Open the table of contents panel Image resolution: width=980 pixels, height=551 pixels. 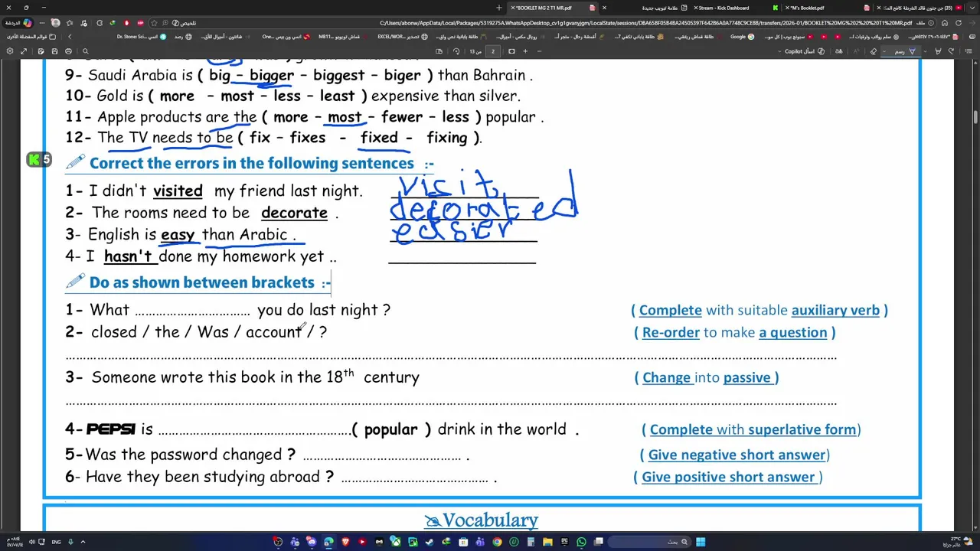[x=969, y=51]
